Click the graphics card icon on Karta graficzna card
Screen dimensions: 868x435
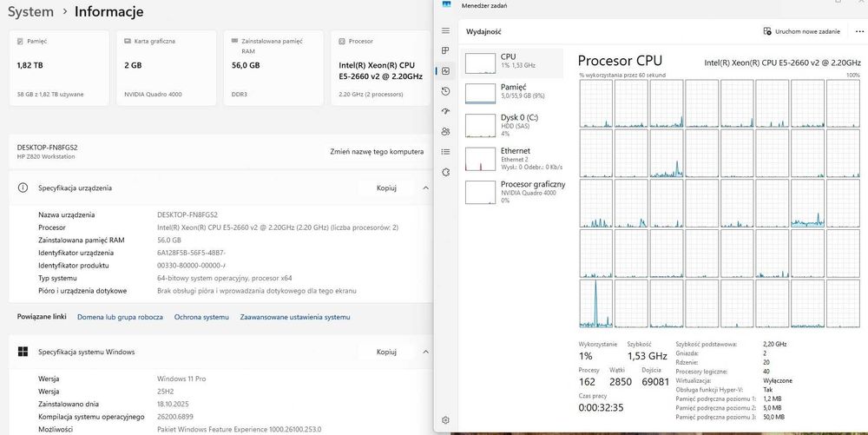click(128, 42)
